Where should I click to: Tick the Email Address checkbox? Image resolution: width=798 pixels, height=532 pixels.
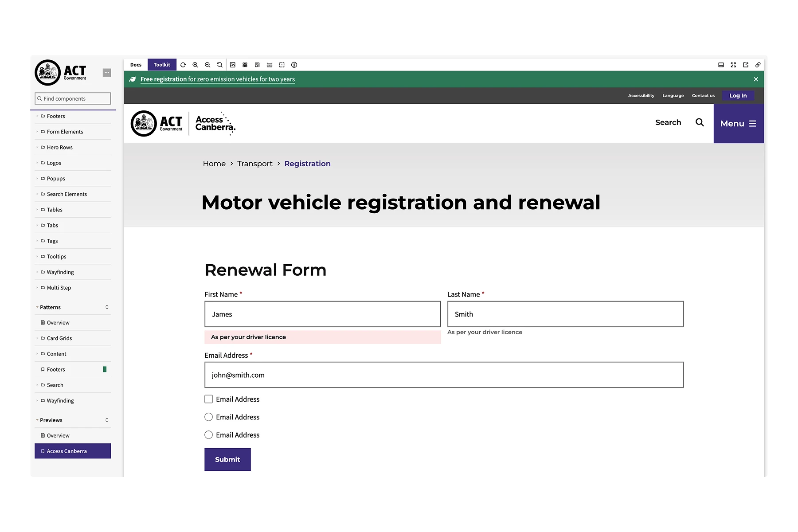click(x=209, y=399)
